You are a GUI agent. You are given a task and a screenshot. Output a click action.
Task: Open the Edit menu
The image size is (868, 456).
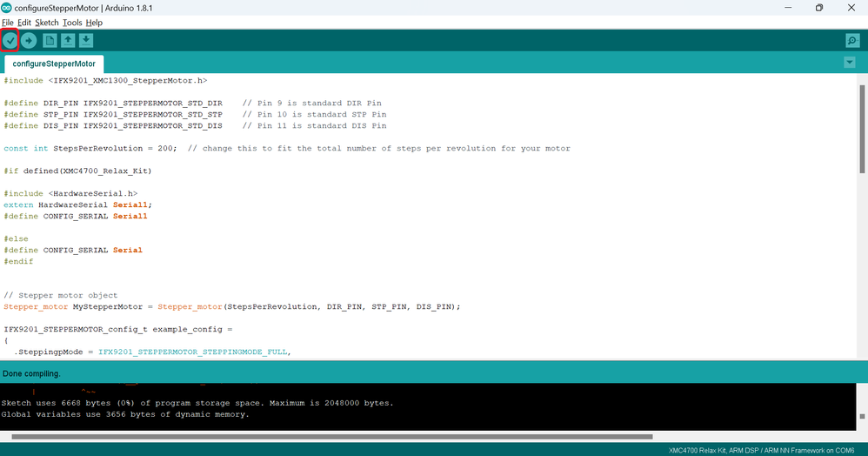[x=24, y=23]
